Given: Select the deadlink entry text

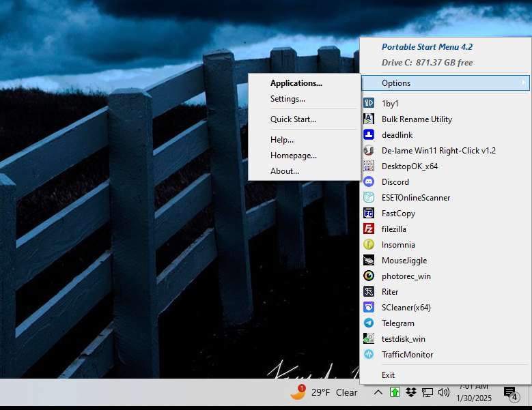Looking at the screenshot, I should click(x=397, y=135).
